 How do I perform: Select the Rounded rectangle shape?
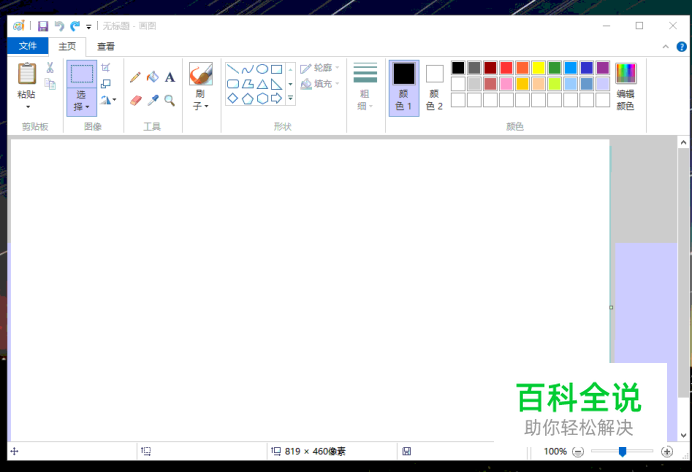pyautogui.click(x=233, y=84)
